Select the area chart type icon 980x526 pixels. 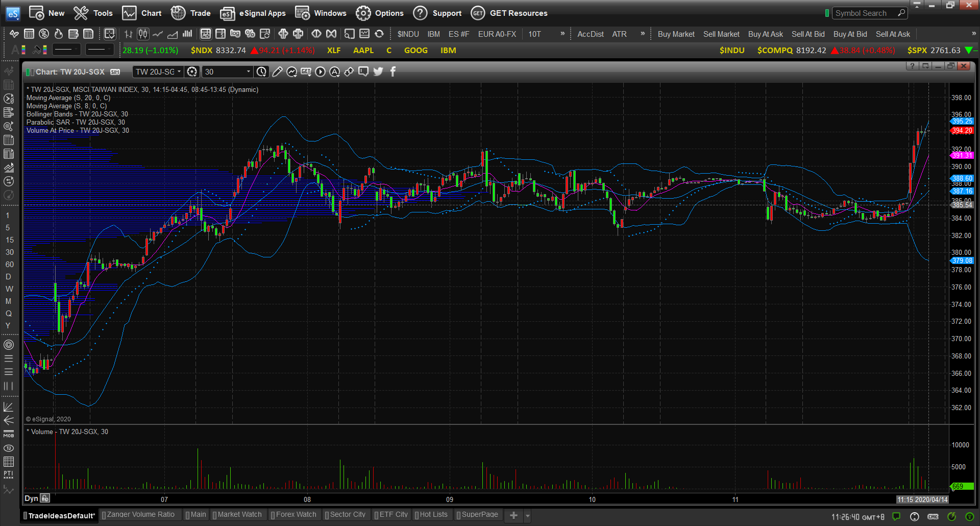click(x=173, y=34)
